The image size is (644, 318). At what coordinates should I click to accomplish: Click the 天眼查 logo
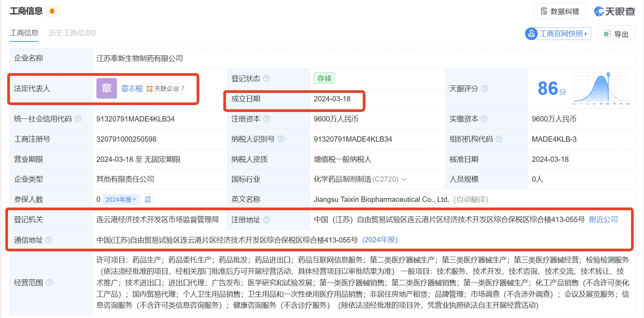[x=614, y=11]
